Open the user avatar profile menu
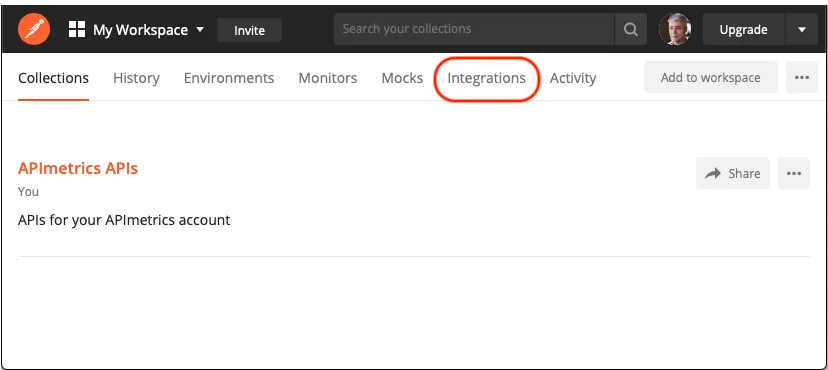This screenshot has width=828, height=370. 675,29
